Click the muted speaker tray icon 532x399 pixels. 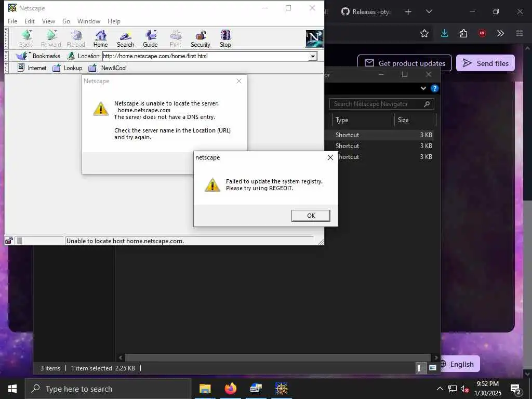coord(464,389)
